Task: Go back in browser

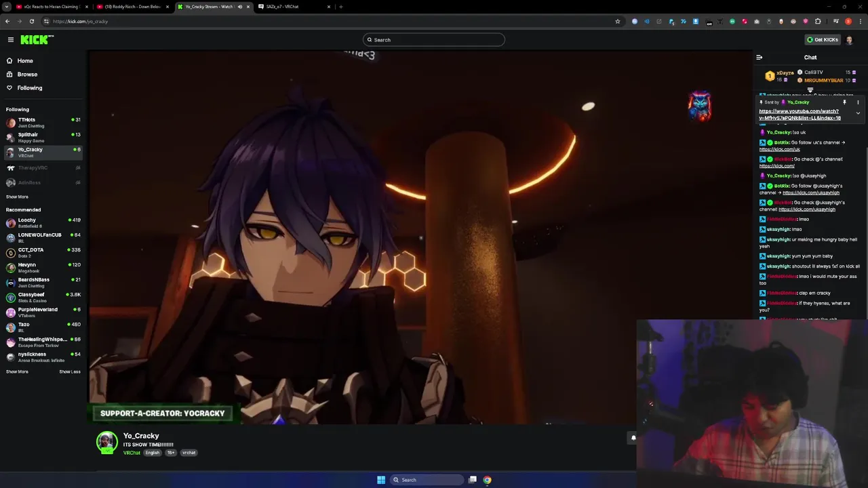Action: click(7, 22)
